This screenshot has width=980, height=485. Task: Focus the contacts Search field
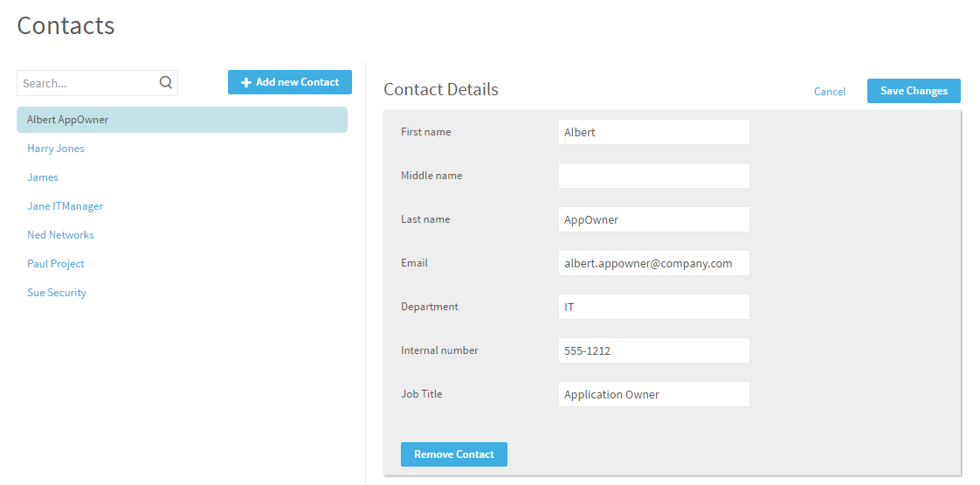point(87,83)
